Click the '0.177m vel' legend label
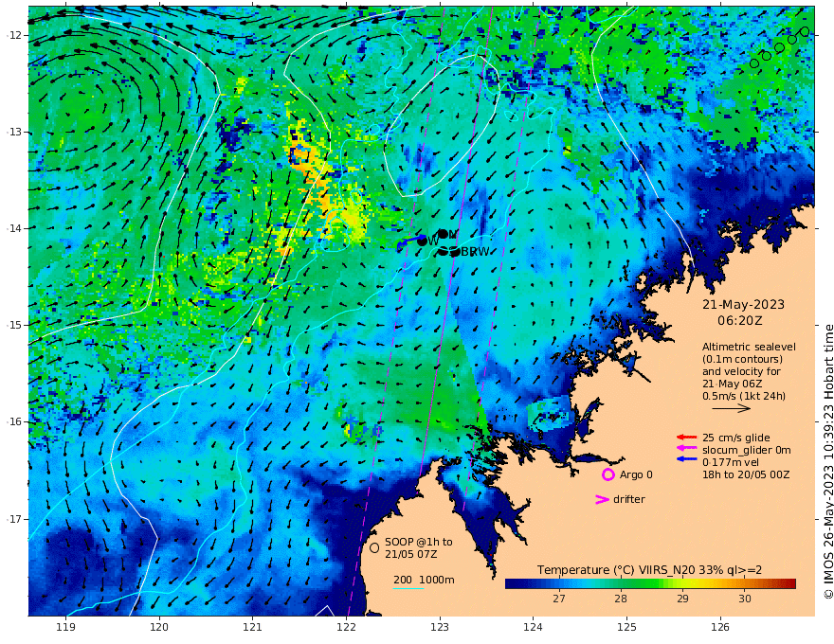The width and height of the screenshot is (834, 644). [731, 462]
